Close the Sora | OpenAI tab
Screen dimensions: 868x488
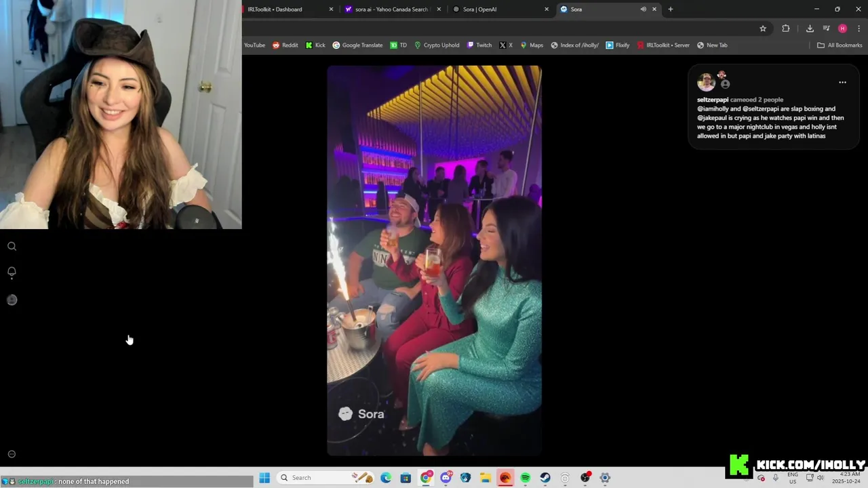(x=547, y=9)
